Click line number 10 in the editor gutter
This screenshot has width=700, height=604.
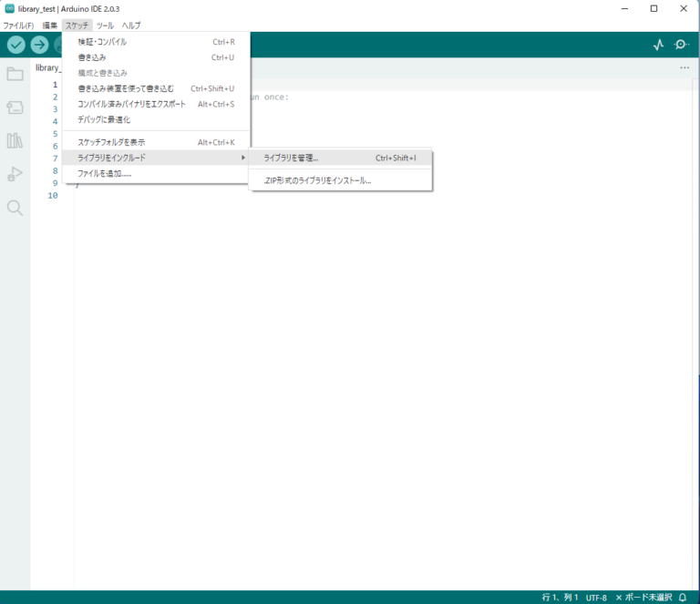coord(53,195)
